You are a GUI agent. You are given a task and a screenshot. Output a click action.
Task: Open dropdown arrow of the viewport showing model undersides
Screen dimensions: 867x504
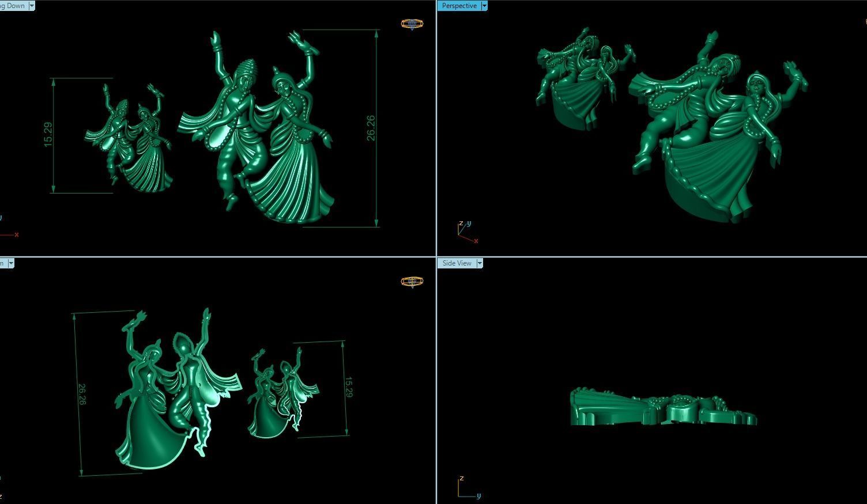(x=11, y=263)
